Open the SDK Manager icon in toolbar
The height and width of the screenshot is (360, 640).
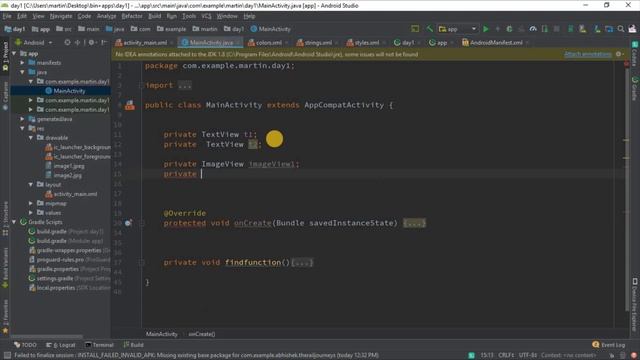pyautogui.click(x=597, y=29)
